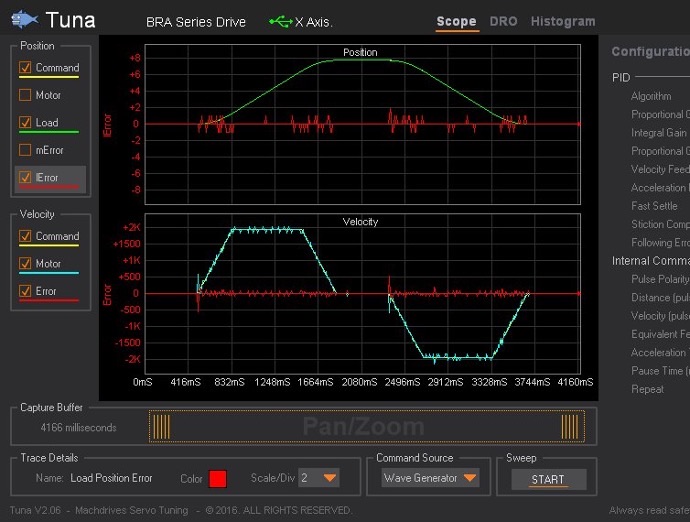Image resolution: width=690 pixels, height=522 pixels.
Task: Select the Stiction Comp setting
Action: [x=660, y=224]
